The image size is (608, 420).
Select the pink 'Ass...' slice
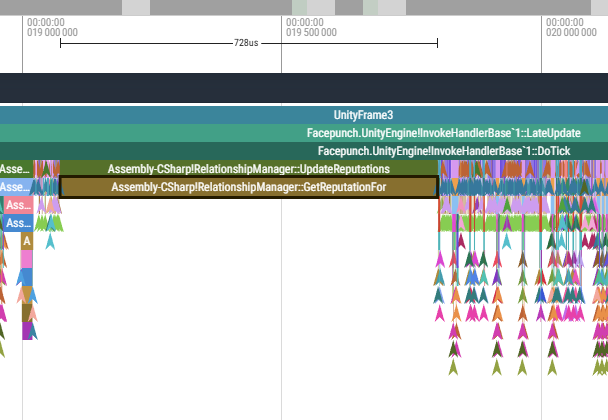coord(18,205)
